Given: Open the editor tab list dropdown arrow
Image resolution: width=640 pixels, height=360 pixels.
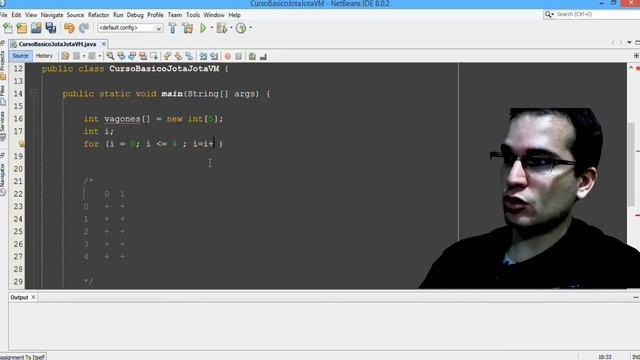Looking at the screenshot, I should pyautogui.click(x=629, y=42).
